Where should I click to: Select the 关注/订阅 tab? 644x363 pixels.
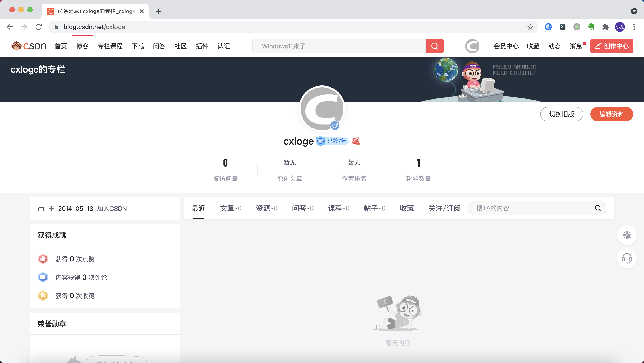coord(444,208)
